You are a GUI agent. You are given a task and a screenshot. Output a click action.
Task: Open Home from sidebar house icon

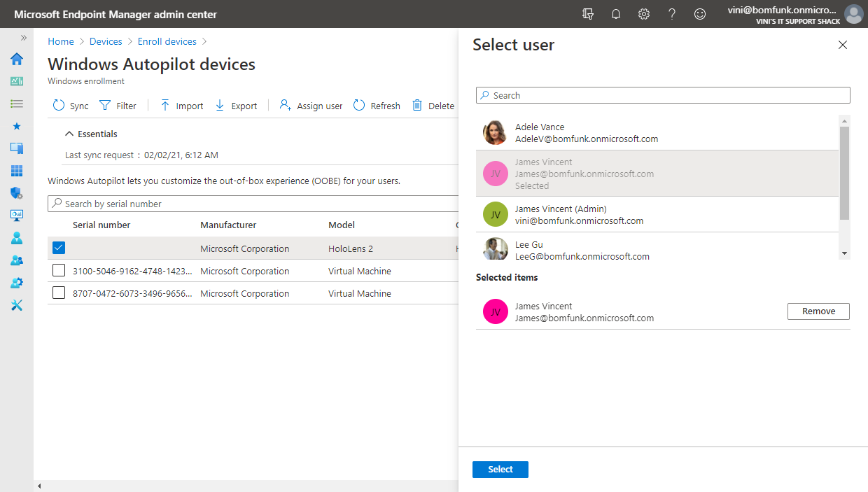[x=17, y=59]
